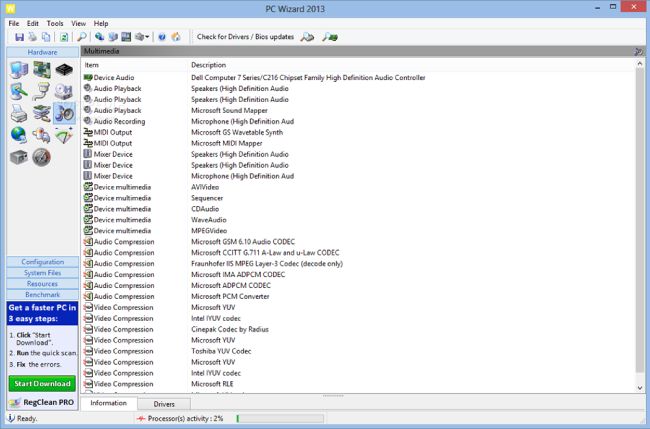Open the Edit menu
Image resolution: width=650 pixels, height=429 pixels.
(x=33, y=24)
